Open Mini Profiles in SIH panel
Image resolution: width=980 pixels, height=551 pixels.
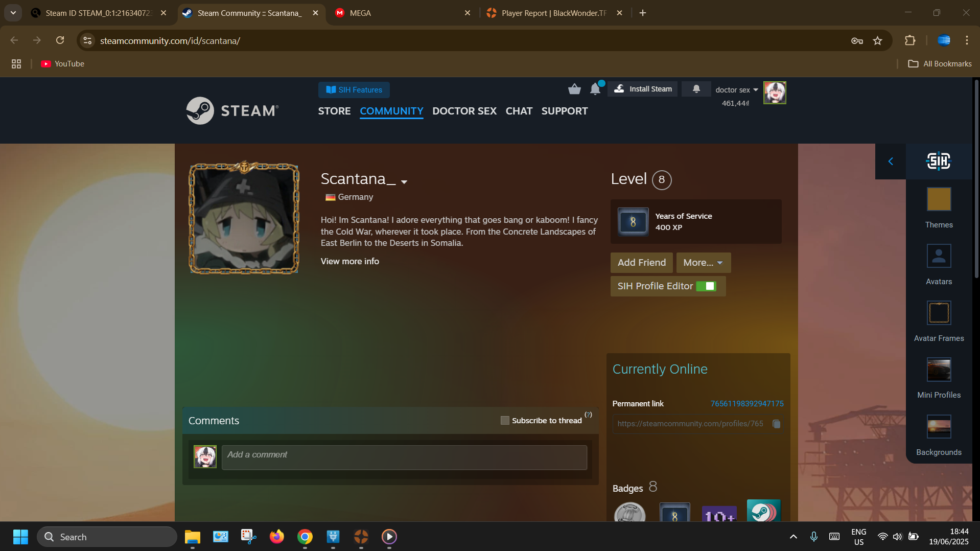pos(939,378)
